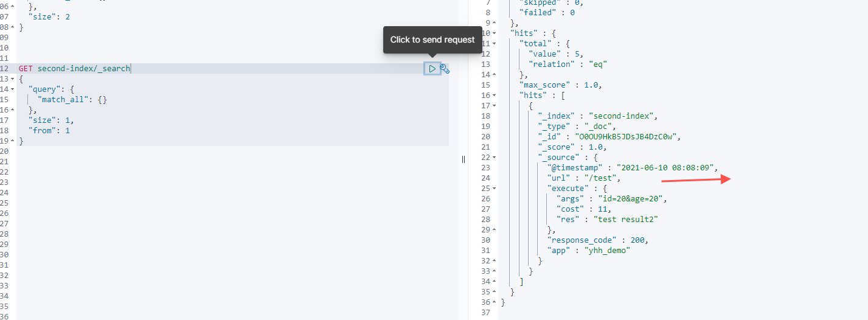
Task: Fold the "total" object in response
Action: tap(495, 44)
